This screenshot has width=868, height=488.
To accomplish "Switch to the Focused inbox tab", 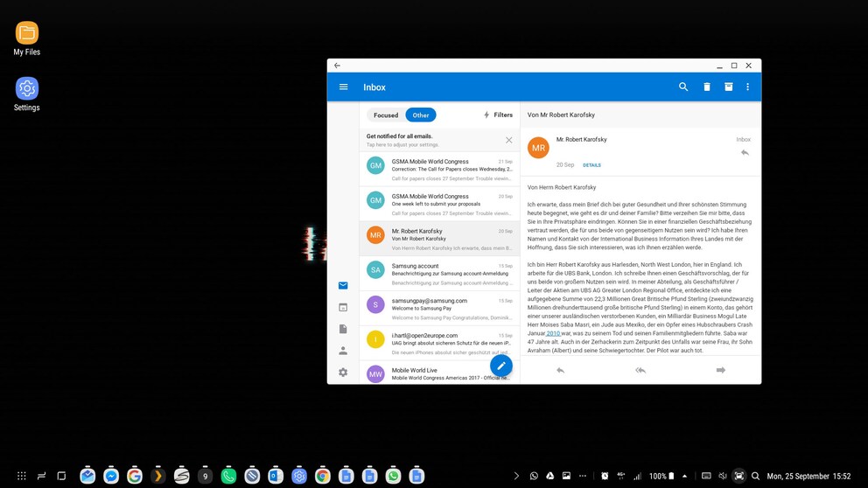I will (386, 115).
